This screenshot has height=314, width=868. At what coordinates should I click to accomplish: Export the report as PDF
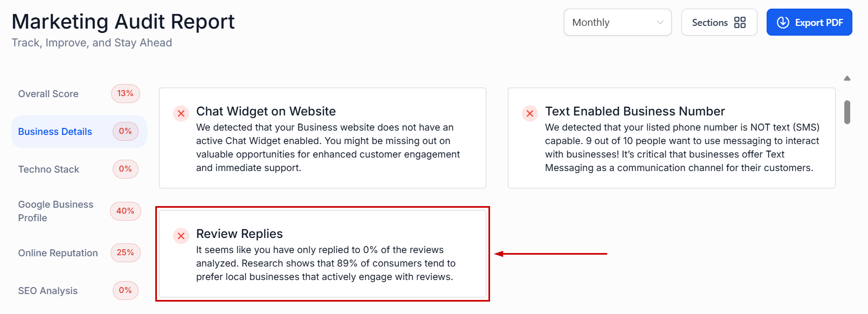[809, 23]
